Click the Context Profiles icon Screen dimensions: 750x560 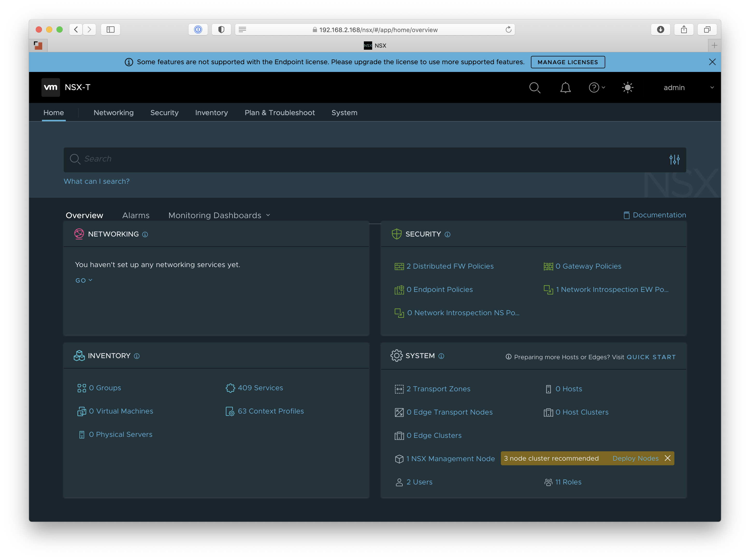pos(230,411)
